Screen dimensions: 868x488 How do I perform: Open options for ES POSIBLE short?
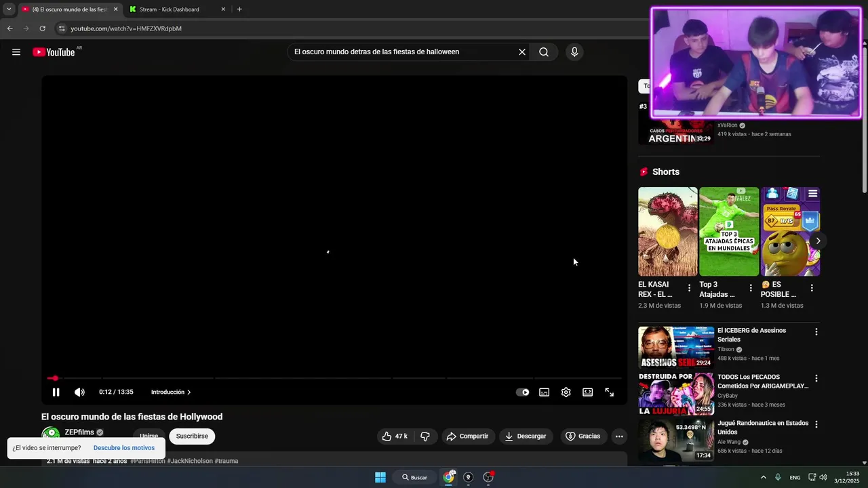coord(812,288)
